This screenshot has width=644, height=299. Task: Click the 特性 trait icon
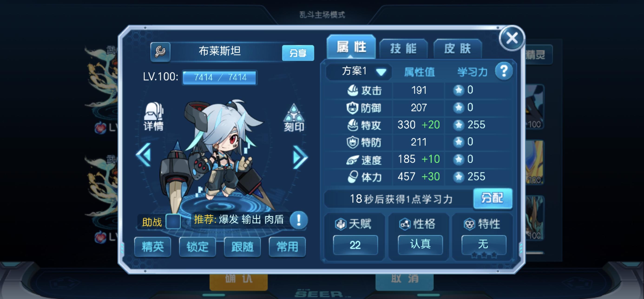pyautogui.click(x=470, y=224)
